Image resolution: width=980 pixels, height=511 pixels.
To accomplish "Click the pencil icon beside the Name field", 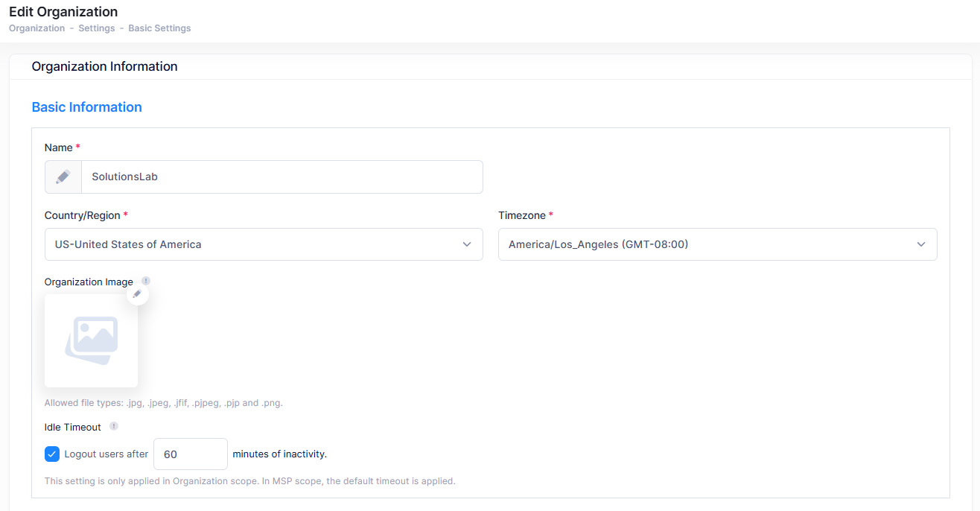I will click(63, 177).
